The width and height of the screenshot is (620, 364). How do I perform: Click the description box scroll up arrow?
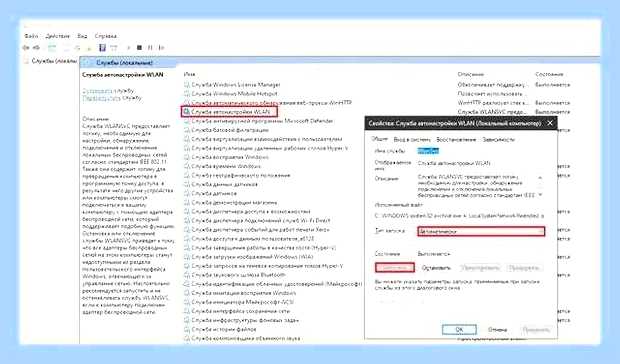pyautogui.click(x=540, y=178)
